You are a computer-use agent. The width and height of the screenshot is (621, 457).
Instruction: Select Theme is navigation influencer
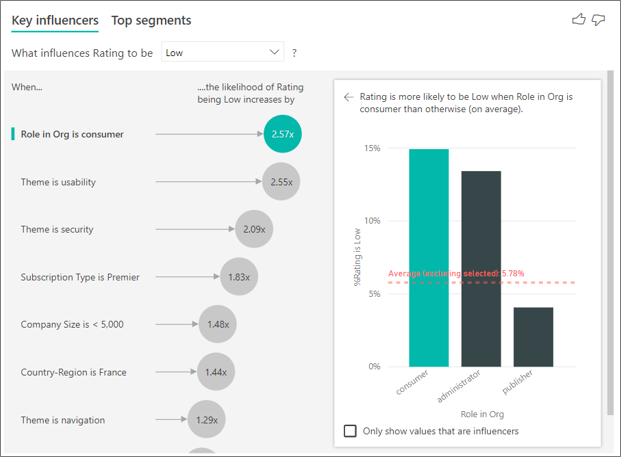[62, 420]
